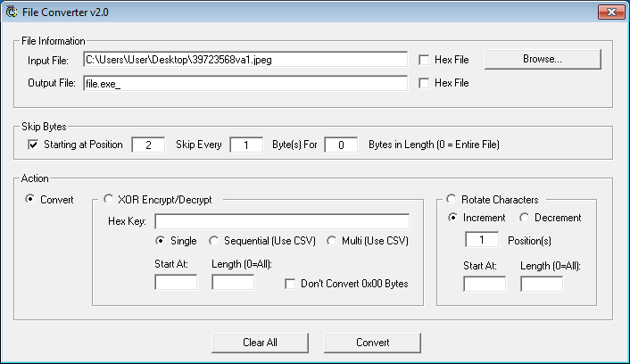Check Don't Convert 0x00 Bytes
Screen dimensions: 630x364
tap(291, 284)
